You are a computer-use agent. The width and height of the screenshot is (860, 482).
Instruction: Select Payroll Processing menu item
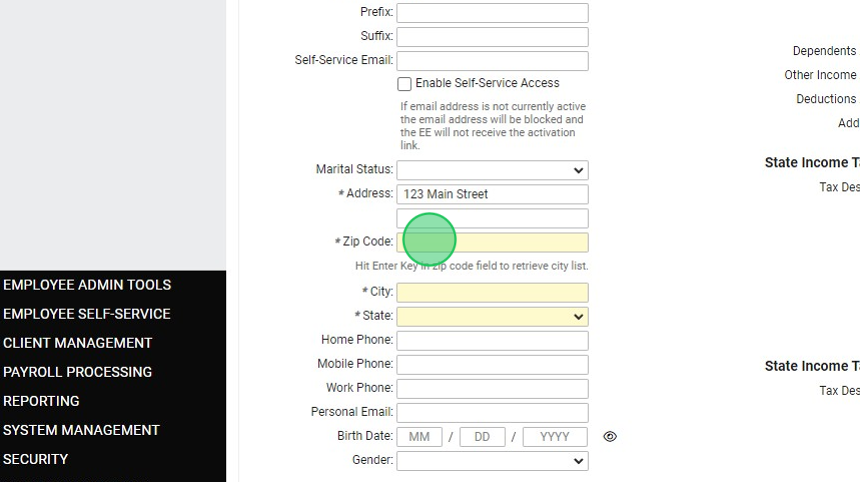[78, 372]
